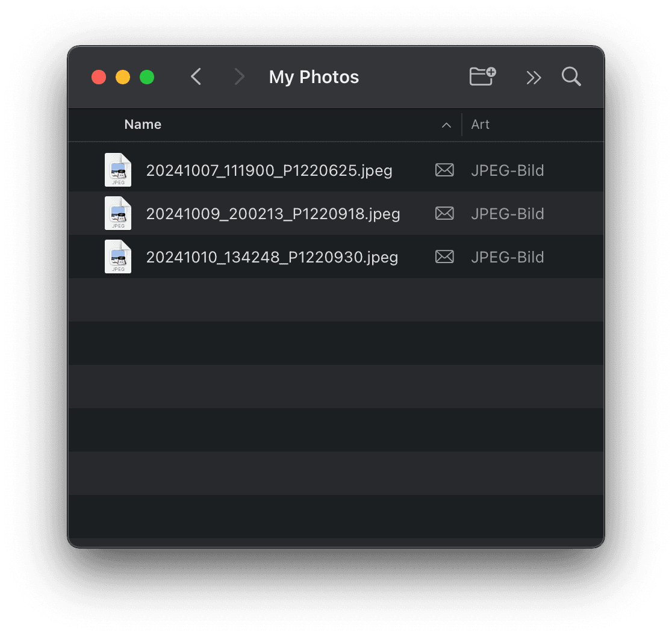Click JPEG-Bild type of the 20241010 file
This screenshot has height=637, width=672.
[x=508, y=257]
